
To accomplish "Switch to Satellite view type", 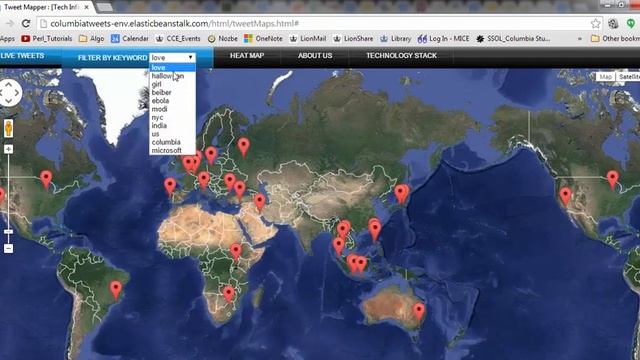I will click(628, 77).
